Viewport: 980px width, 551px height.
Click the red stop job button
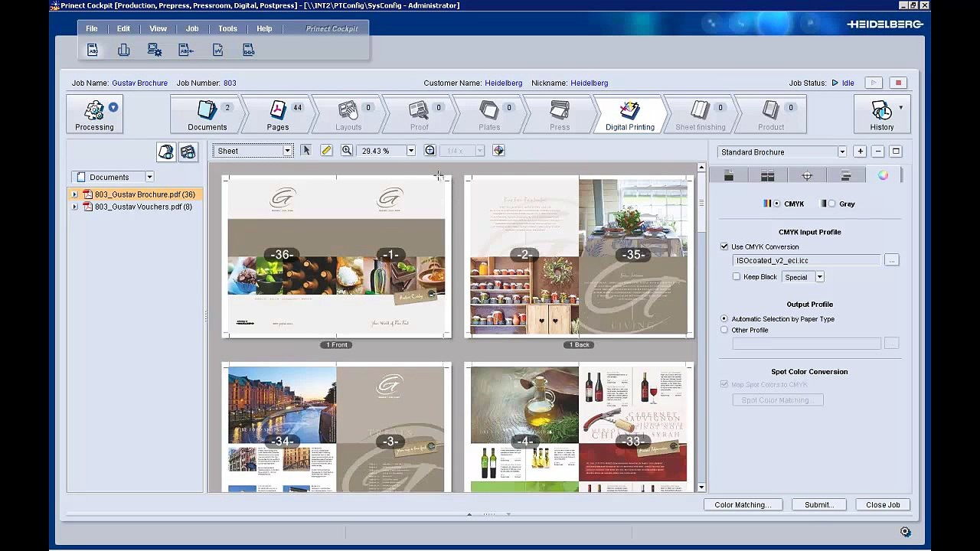(899, 83)
